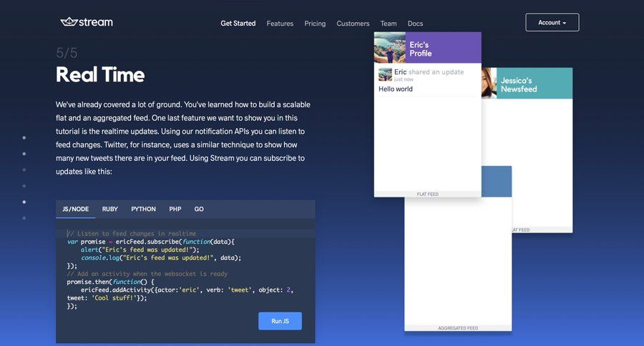
Task: Click the comment '// Listen to feed changes'
Action: click(132, 234)
